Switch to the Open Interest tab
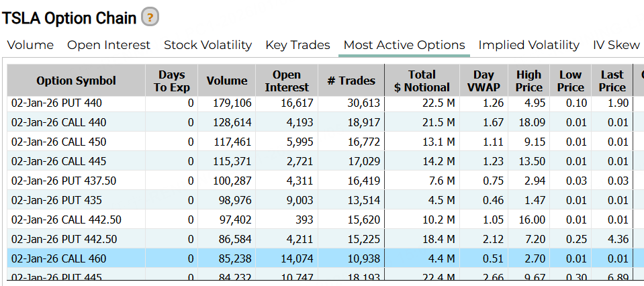 pos(109,45)
